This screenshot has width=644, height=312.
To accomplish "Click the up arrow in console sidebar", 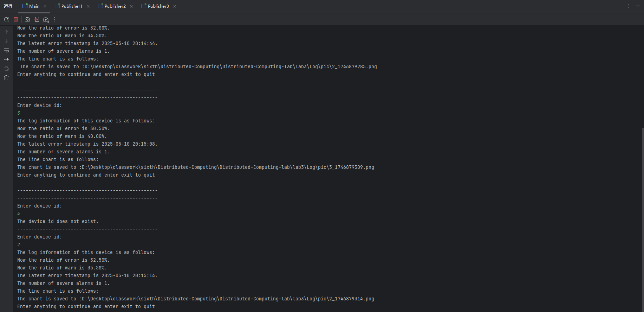I will point(6,32).
